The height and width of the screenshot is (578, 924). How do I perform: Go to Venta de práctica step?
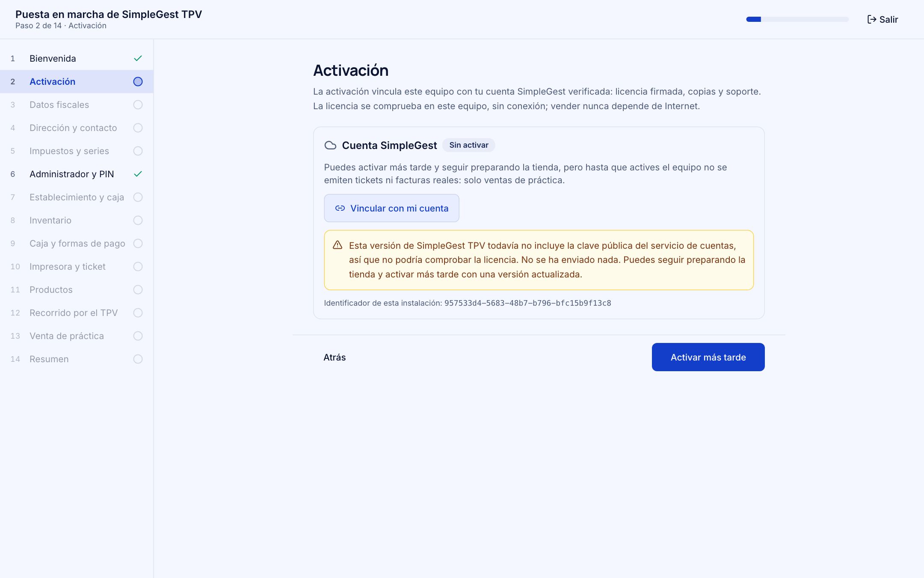(x=77, y=336)
